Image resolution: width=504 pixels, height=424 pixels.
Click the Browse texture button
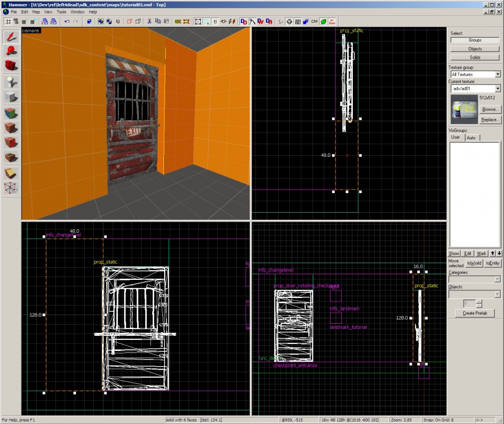tap(489, 109)
